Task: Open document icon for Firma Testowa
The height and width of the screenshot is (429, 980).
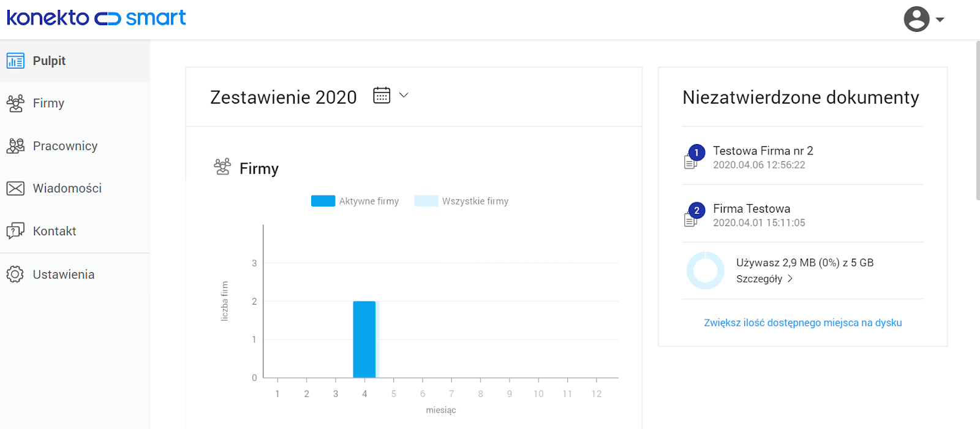Action: pyautogui.click(x=690, y=219)
